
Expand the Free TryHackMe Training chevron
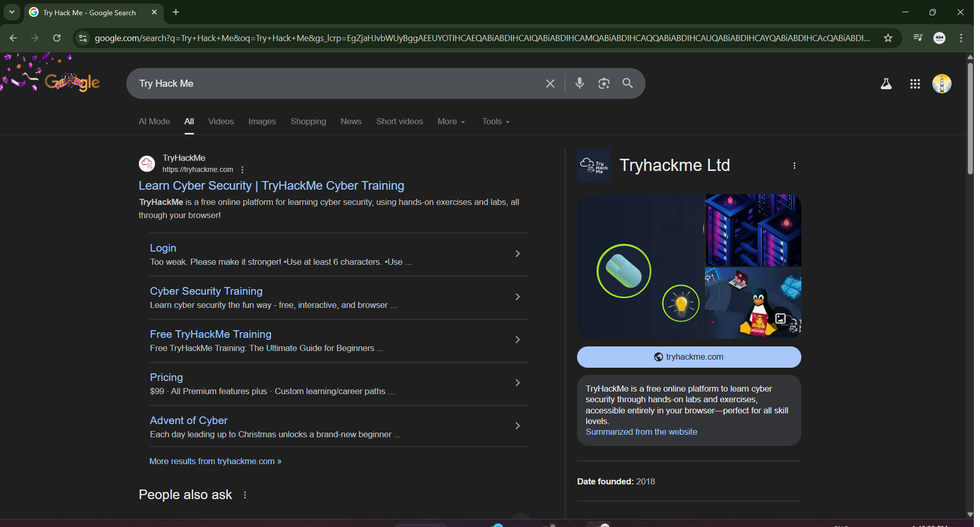click(518, 340)
